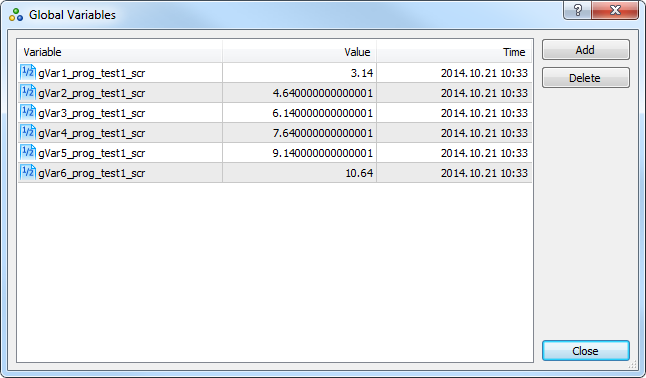Select the gVar3_prog_test1_scr variable name
Screen dimensions: 646x378
(91, 113)
